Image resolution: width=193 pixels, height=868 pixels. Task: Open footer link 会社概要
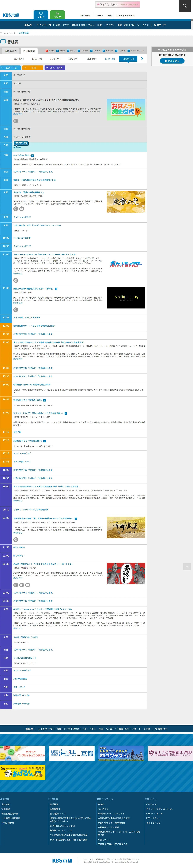tap(6, 804)
